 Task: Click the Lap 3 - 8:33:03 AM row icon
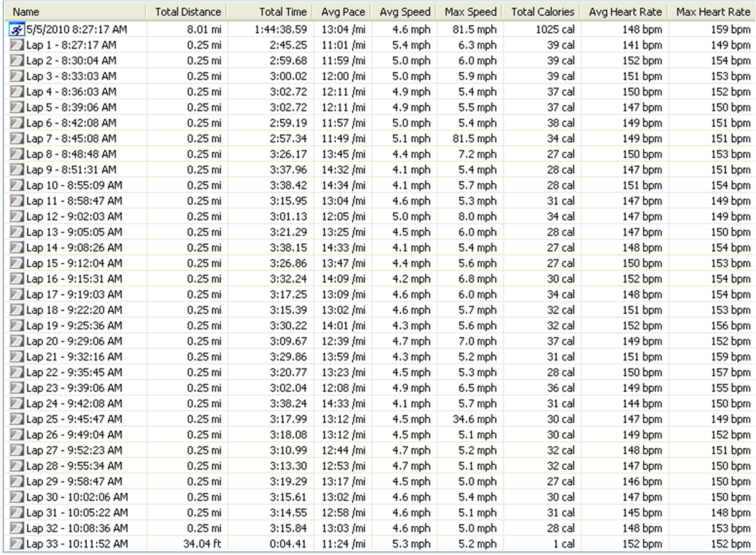tap(17, 76)
